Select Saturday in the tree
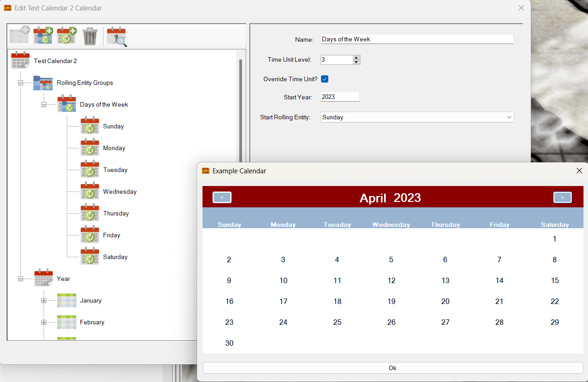The width and height of the screenshot is (588, 382). (x=115, y=257)
